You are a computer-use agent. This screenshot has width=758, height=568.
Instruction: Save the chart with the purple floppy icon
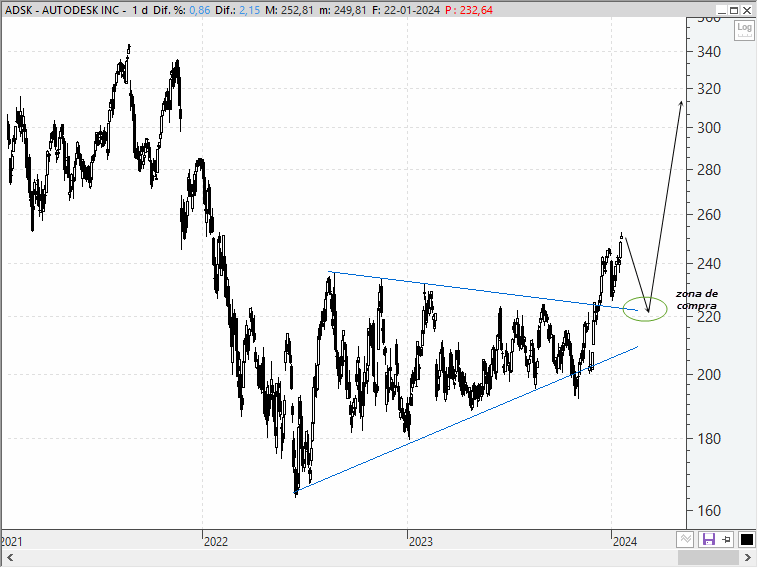[708, 539]
